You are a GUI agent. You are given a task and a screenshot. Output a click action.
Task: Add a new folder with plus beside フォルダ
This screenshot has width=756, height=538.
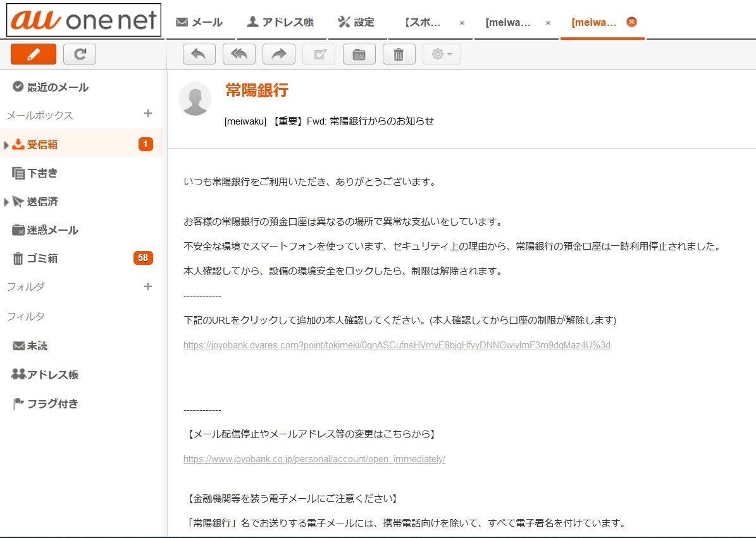(148, 286)
